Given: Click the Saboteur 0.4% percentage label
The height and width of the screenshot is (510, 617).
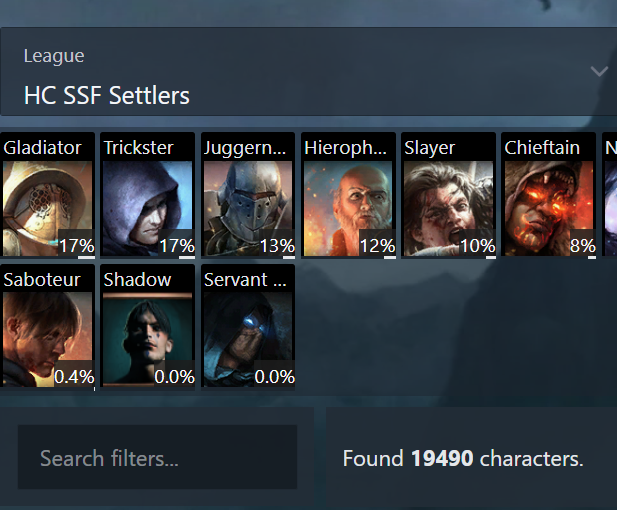Looking at the screenshot, I should pos(74,377).
